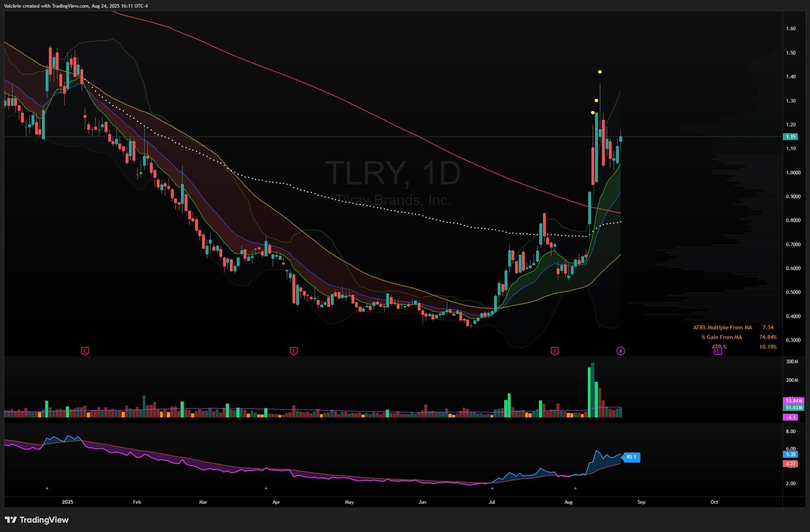Click the earnings E marker in April
This screenshot has height=532, width=810.
294,351
